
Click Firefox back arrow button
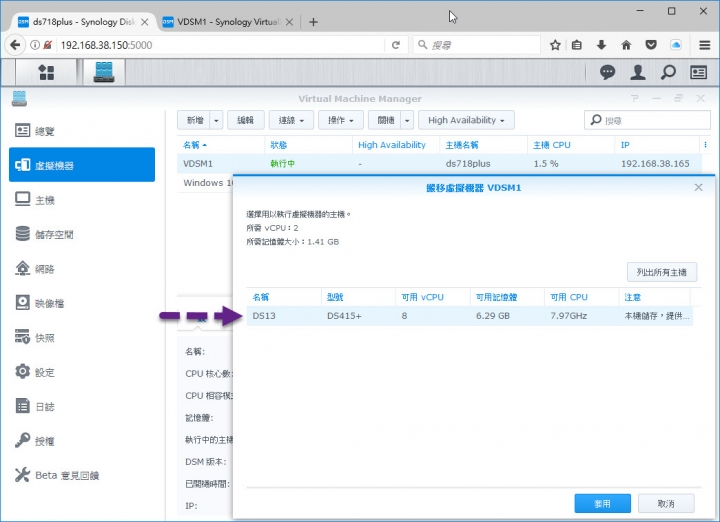15,45
